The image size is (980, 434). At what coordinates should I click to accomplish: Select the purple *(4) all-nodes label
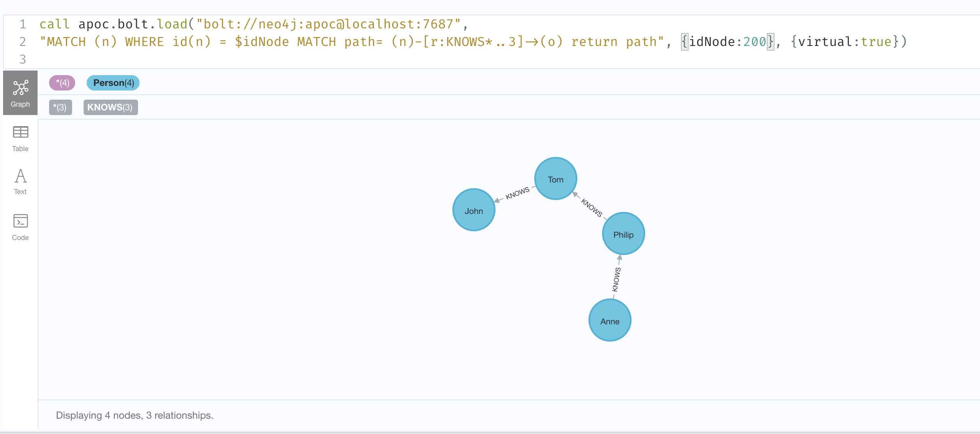(62, 83)
